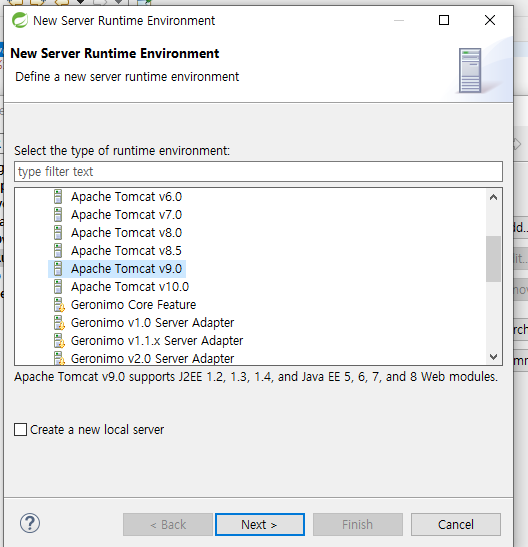Choose Geronimo v1.0 Server Adapter entry
Screen dimensions: 528x547
point(152,323)
